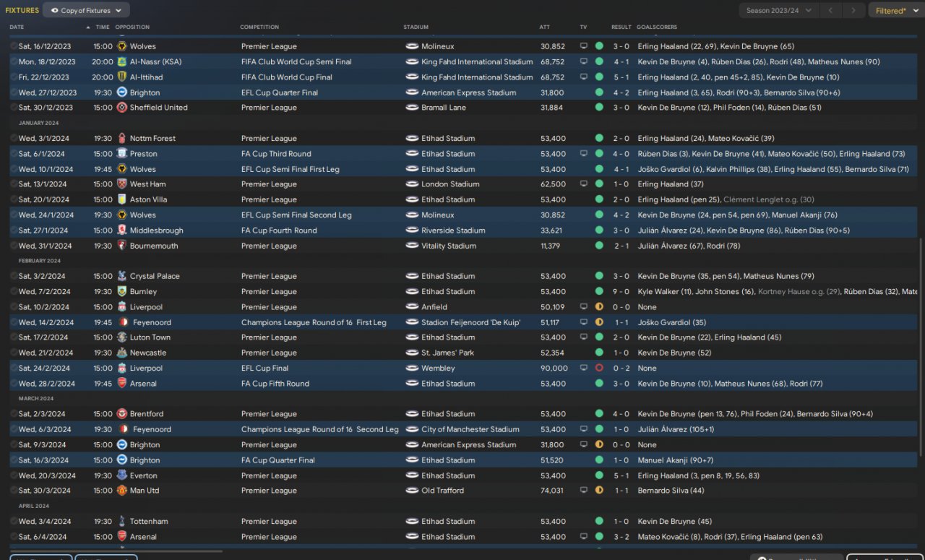Screen dimensions: 925x560
Task: Click the stadium icon beside Bramall Lane
Action: tap(413, 108)
